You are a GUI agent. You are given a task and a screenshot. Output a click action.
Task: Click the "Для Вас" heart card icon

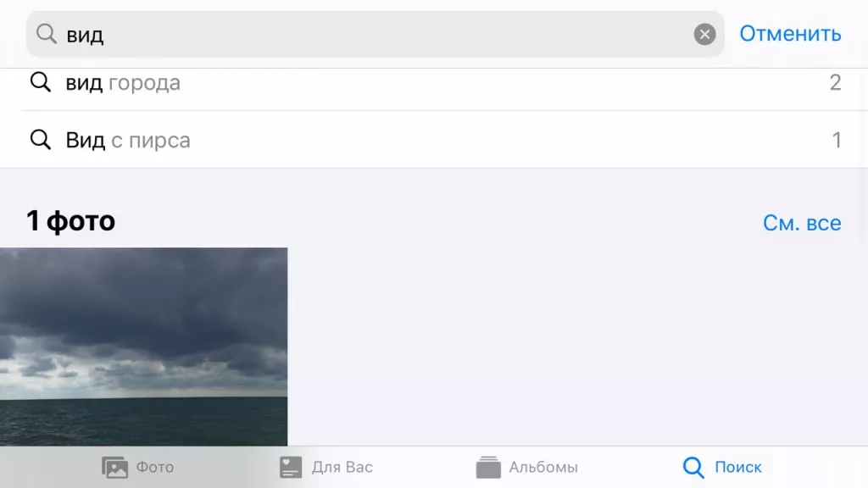click(291, 468)
